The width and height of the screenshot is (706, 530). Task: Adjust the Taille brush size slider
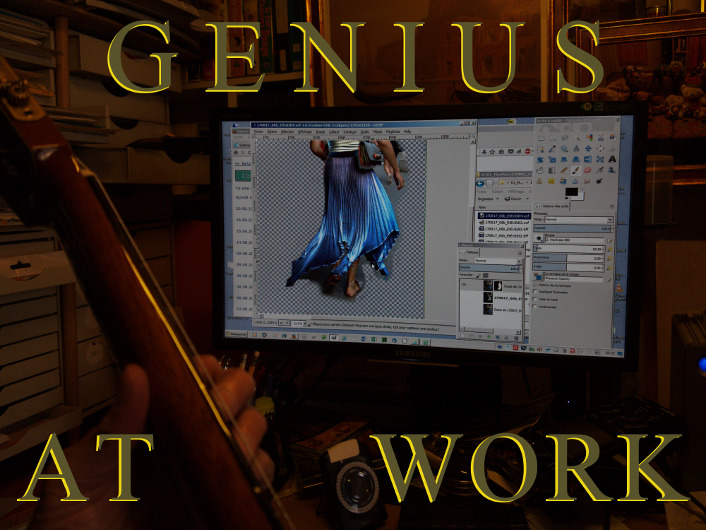(569, 249)
